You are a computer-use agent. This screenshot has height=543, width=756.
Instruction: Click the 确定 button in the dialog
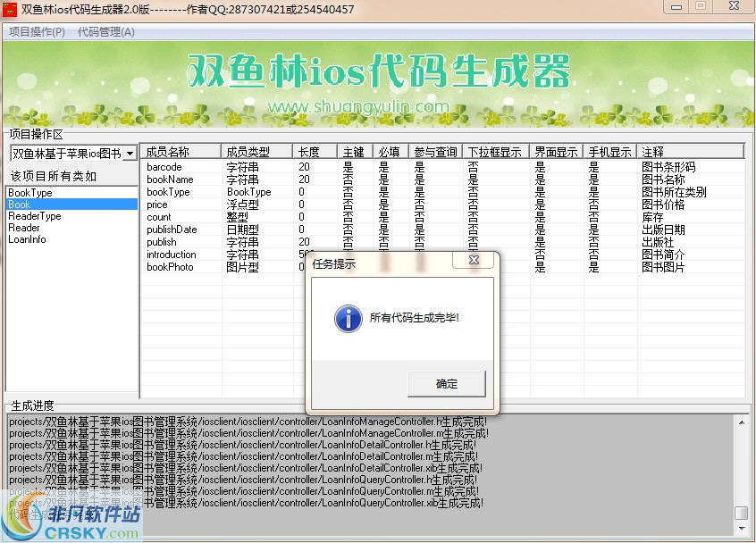click(447, 384)
